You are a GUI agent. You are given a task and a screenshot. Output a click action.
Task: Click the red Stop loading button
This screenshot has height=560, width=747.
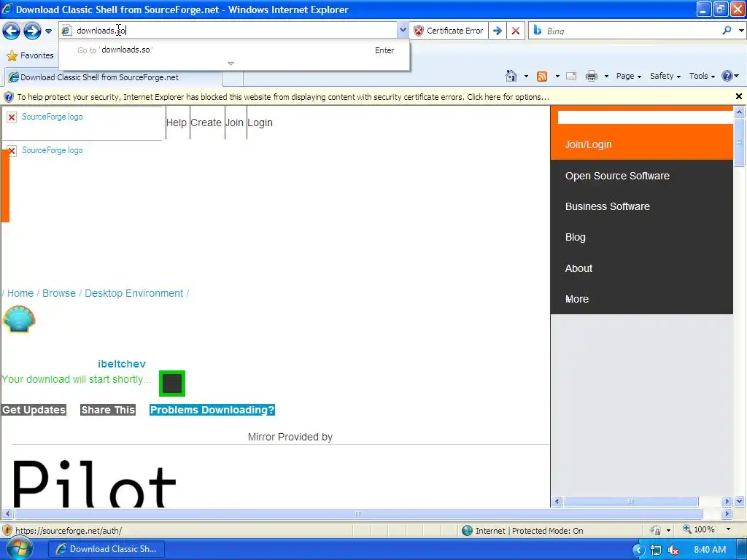pos(516,31)
